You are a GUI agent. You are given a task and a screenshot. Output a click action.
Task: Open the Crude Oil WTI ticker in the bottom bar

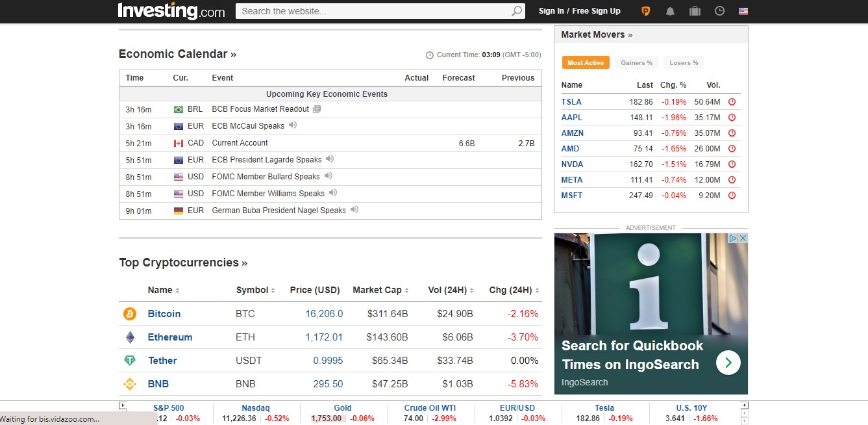click(430, 408)
